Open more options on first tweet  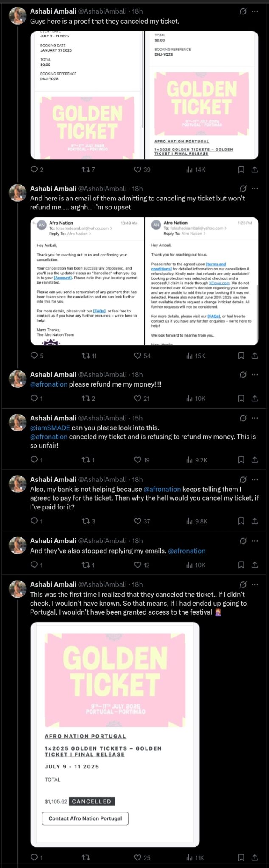pyautogui.click(x=255, y=11)
